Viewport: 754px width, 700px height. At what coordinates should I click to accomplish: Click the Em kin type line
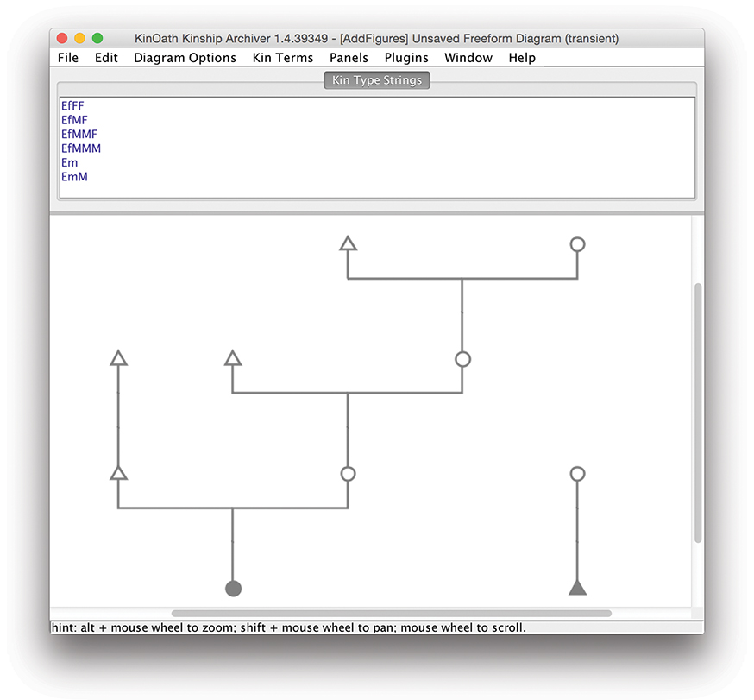(x=69, y=162)
